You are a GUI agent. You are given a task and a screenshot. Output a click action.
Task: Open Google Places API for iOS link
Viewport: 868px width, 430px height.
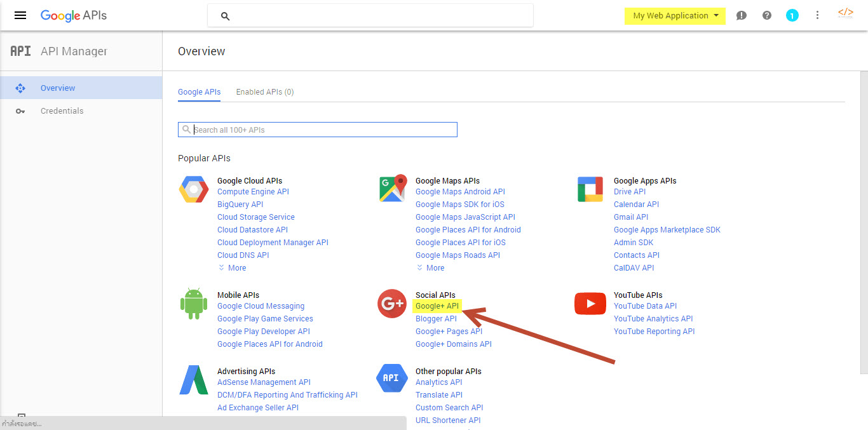[461, 243]
